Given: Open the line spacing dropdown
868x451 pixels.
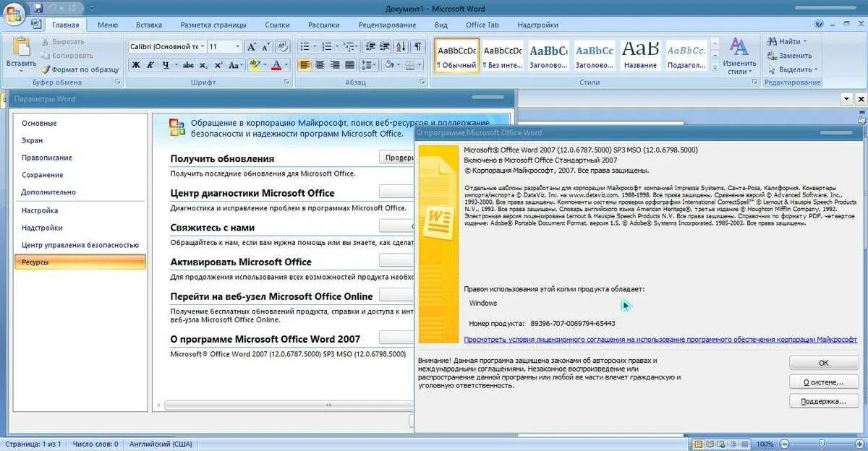Looking at the screenshot, I should pos(369,65).
